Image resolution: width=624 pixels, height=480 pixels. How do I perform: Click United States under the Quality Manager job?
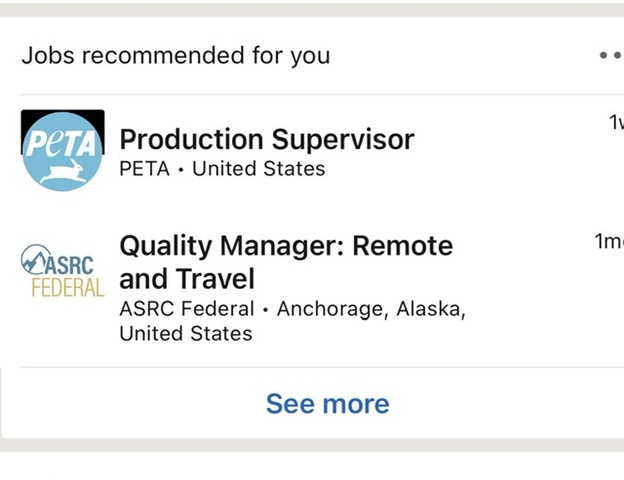pos(186,333)
